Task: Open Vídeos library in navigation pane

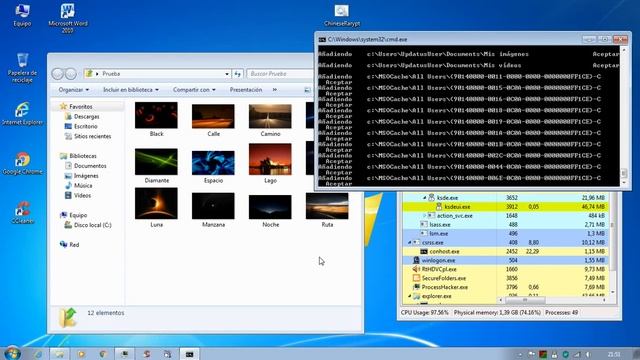Action: click(x=82, y=196)
